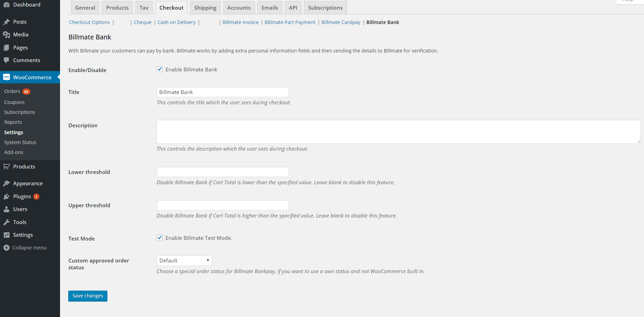Open the Tax tab
644x317 pixels.
point(144,8)
